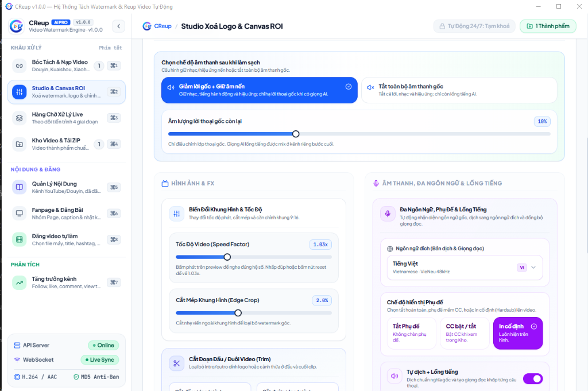Image resolution: width=588 pixels, height=391 pixels.
Task: Click the MD5 Anti-Ban shield icon
Action: (76, 377)
